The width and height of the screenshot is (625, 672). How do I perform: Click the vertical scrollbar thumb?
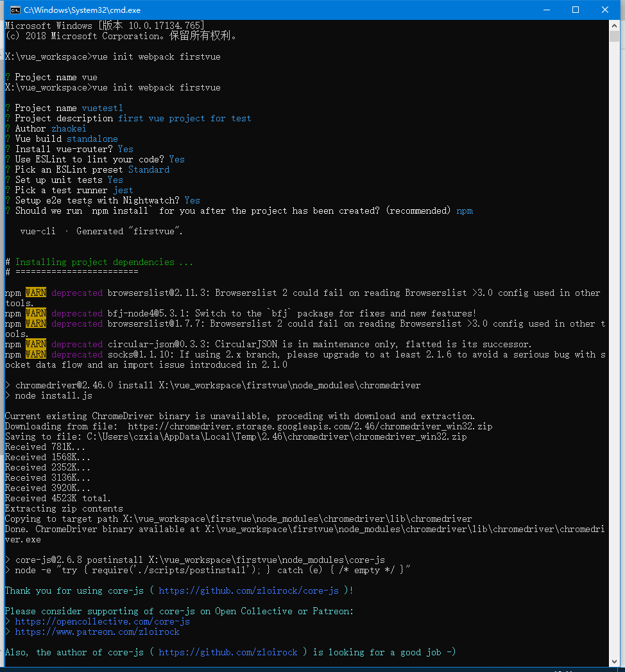click(x=614, y=37)
